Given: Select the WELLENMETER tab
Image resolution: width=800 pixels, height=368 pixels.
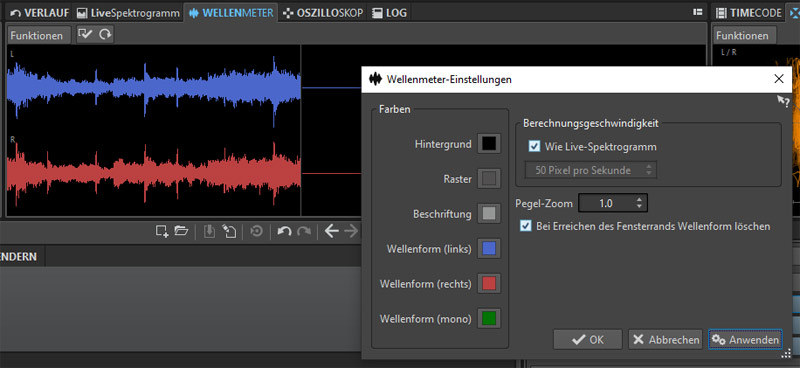Looking at the screenshot, I should [x=231, y=13].
